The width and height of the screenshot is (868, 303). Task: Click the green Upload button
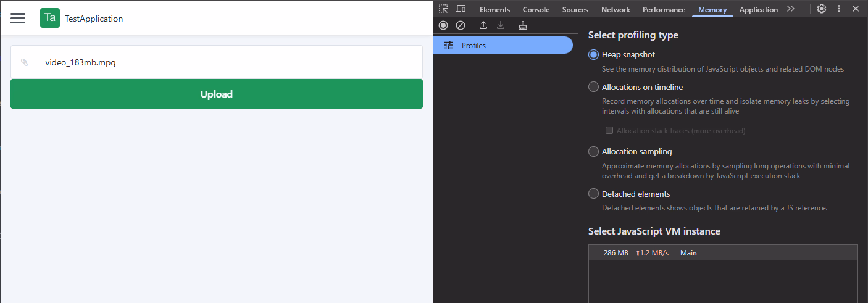[216, 94]
